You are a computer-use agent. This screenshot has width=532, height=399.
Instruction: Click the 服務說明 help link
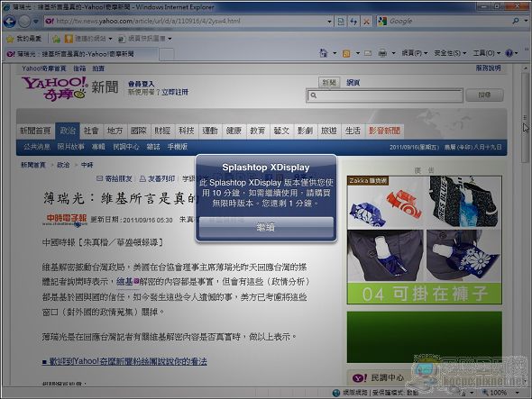[488, 68]
